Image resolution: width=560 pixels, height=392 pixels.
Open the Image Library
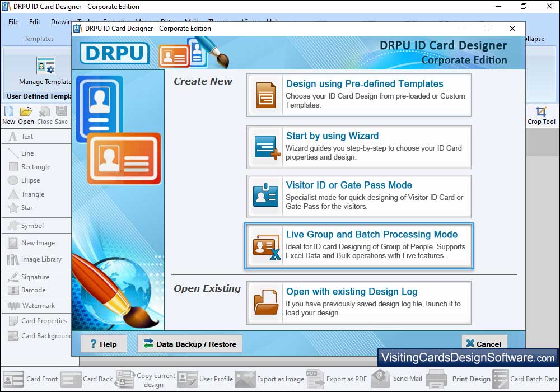36,259
